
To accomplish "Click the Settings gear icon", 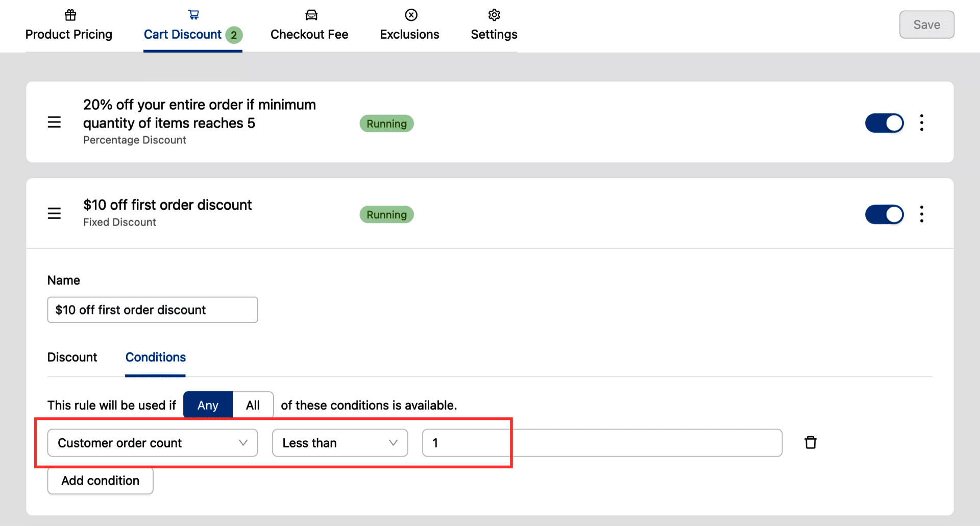I will click(494, 15).
